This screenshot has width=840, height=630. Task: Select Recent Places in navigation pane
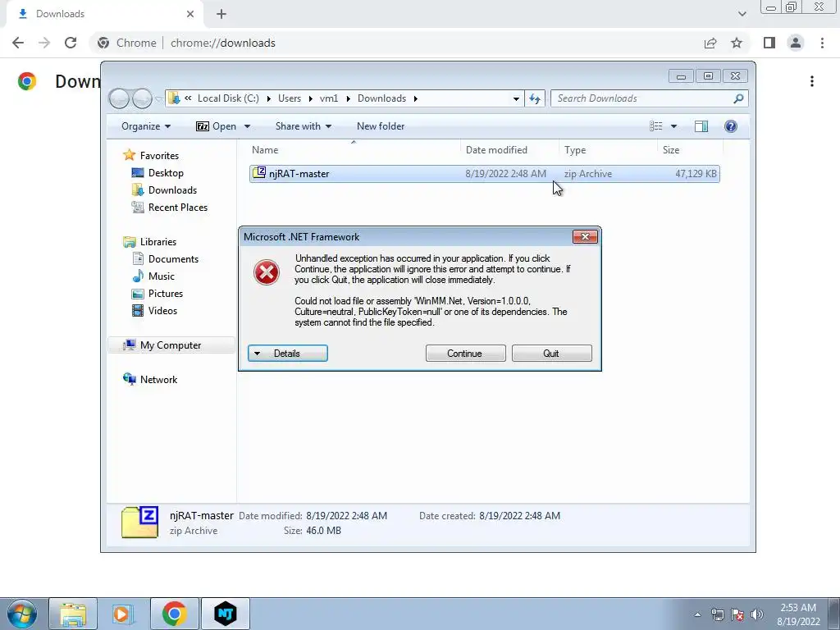[x=177, y=208]
